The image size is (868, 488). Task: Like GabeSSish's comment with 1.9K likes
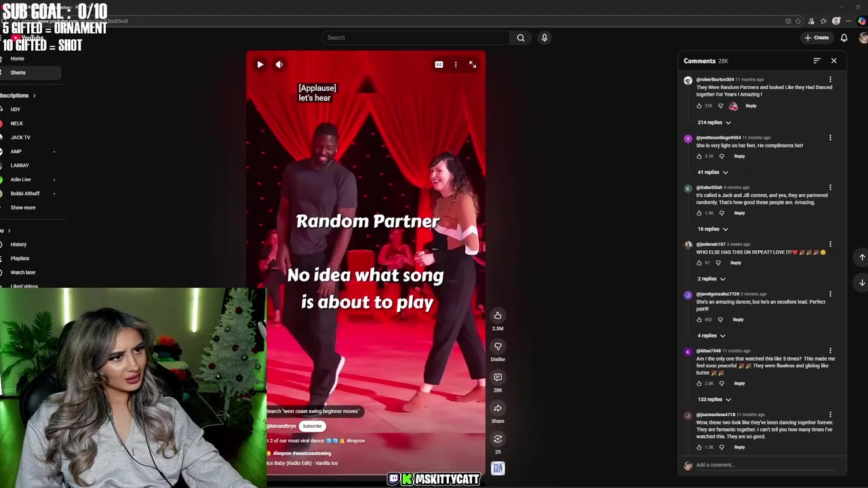(x=699, y=213)
